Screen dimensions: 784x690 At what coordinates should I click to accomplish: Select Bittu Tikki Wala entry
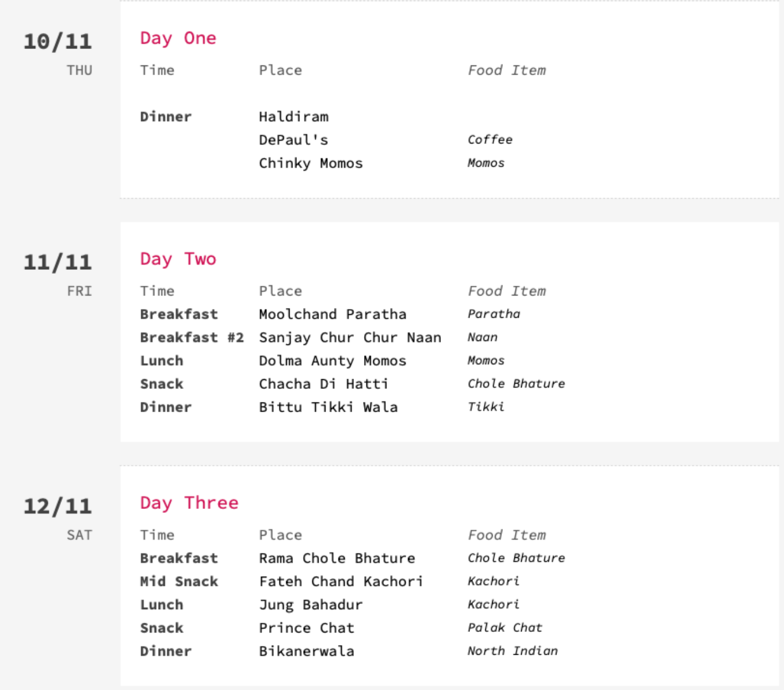328,408
